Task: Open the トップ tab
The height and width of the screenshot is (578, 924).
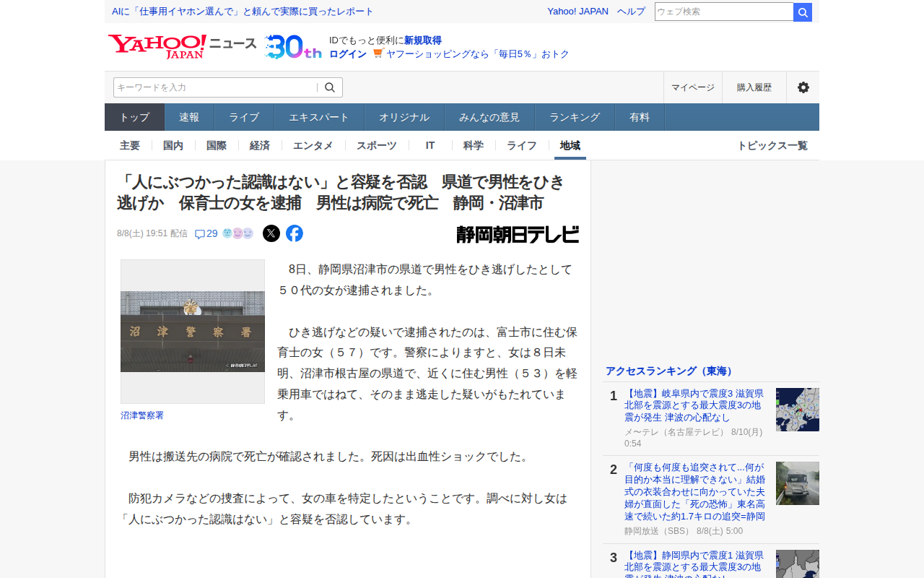Action: pos(134,117)
